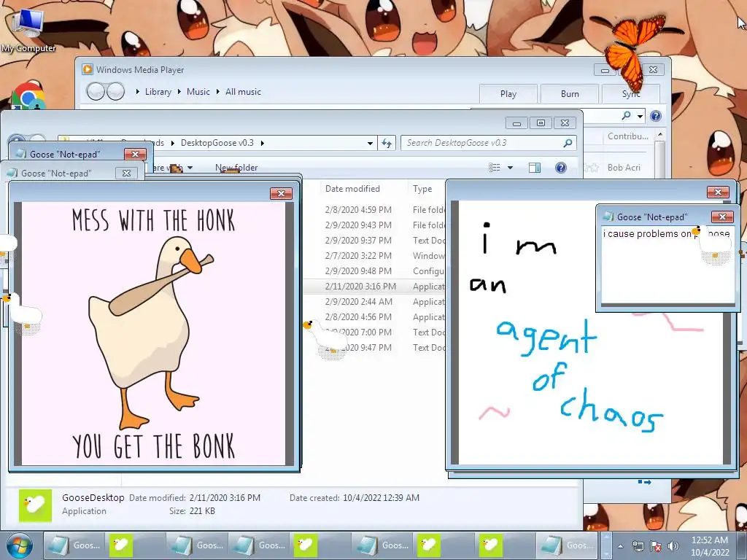The height and width of the screenshot is (560, 747).
Task: Click Library in Media Player breadcrumb
Action: [158, 91]
